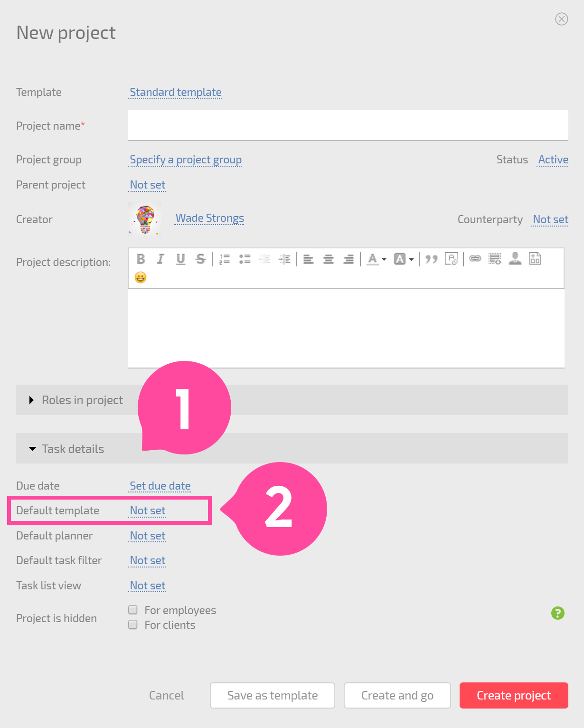
Task: Check the For clients hidden option
Action: (x=133, y=624)
